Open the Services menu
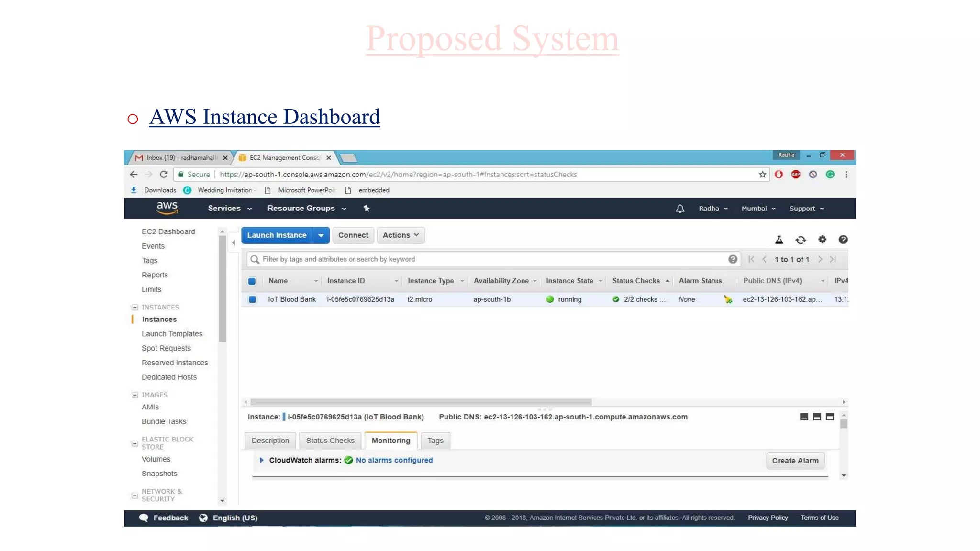The width and height of the screenshot is (980, 551). tap(230, 209)
